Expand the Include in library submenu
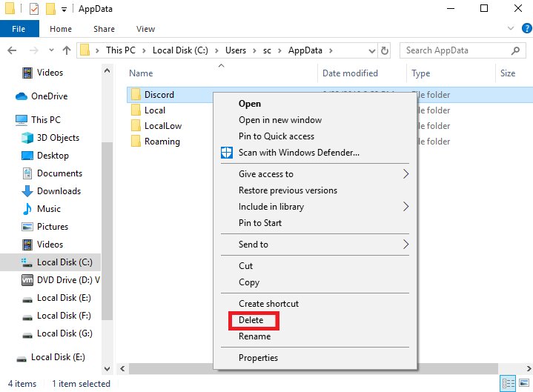The image size is (533, 392). point(315,207)
